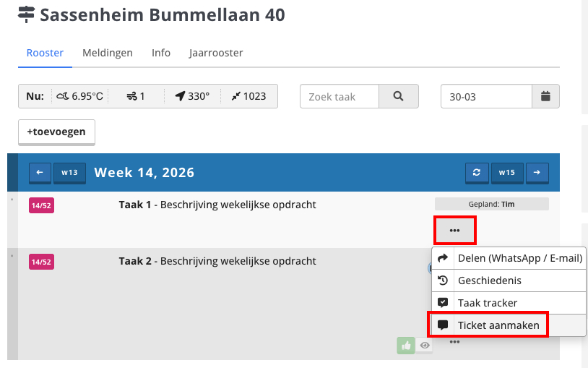Open Geschiedenis from the task menu
The width and height of the screenshot is (588, 368).
pyautogui.click(x=489, y=281)
